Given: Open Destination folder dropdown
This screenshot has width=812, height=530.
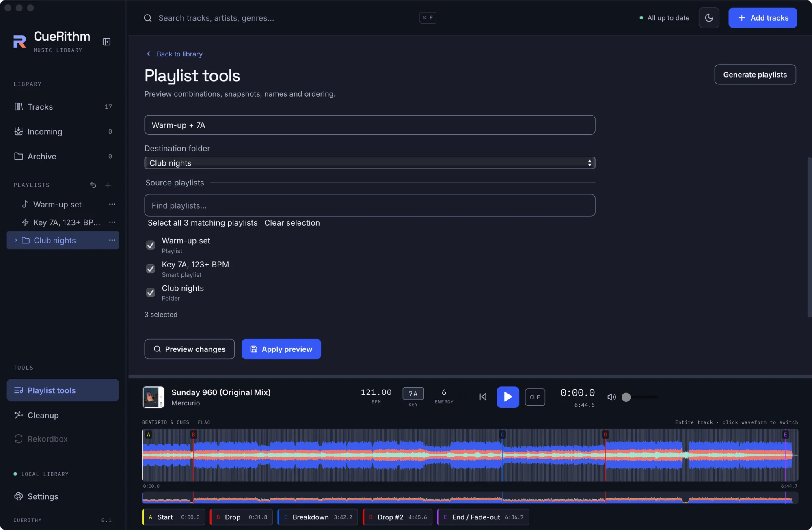Looking at the screenshot, I should pyautogui.click(x=370, y=163).
